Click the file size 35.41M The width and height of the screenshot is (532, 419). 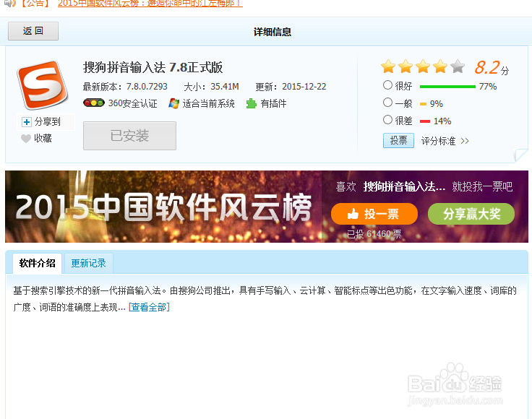click(x=225, y=87)
